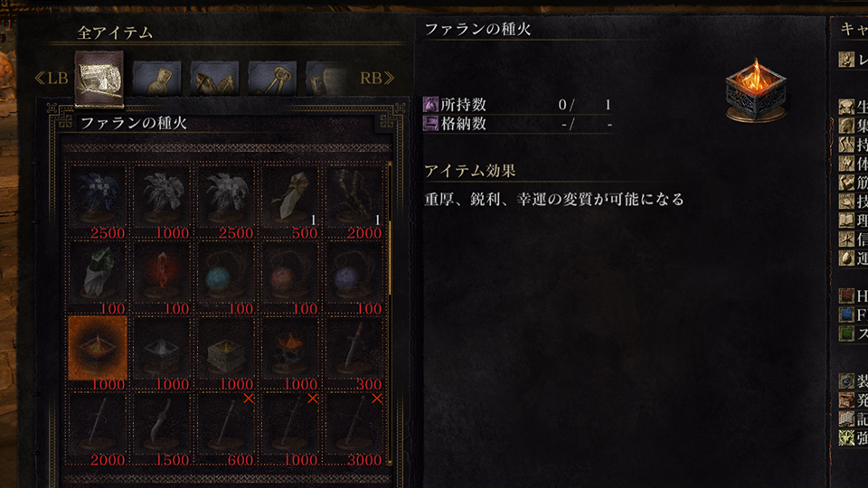Click the item list vertical scrollbar
The height and width of the screenshot is (488, 868).
click(391, 313)
